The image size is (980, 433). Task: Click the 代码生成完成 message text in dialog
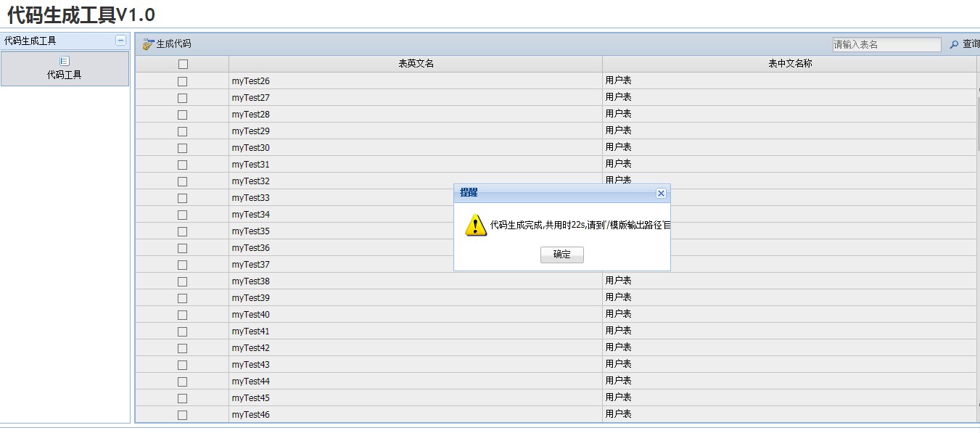pyautogui.click(x=580, y=225)
